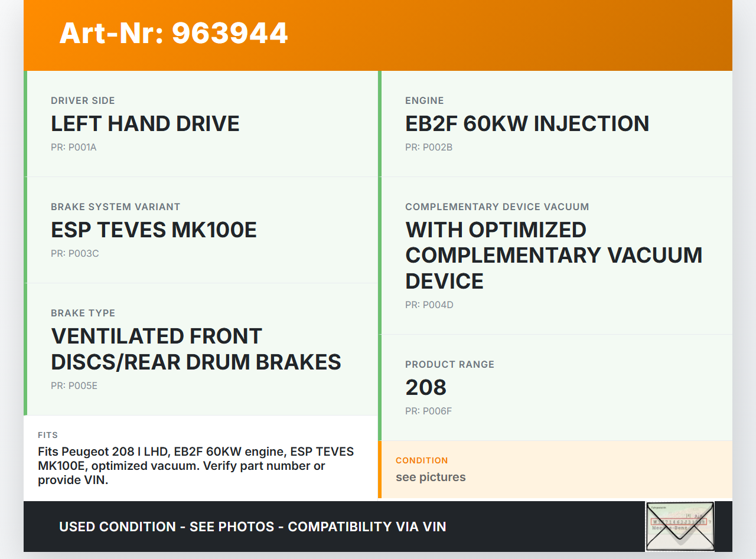Viewport: 756px width, 559px height.
Task: Click the PR: P001A code
Action: pos(73,148)
